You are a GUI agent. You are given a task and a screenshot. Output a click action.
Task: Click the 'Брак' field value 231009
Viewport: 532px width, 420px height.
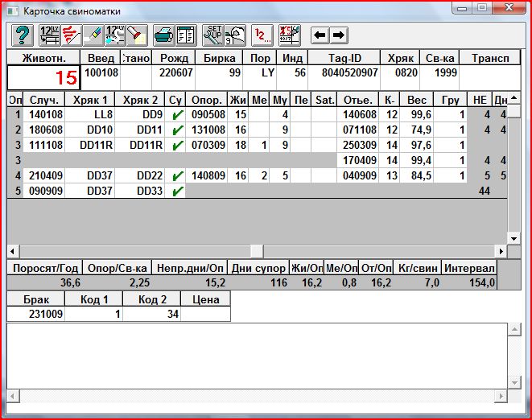pyautogui.click(x=35, y=315)
